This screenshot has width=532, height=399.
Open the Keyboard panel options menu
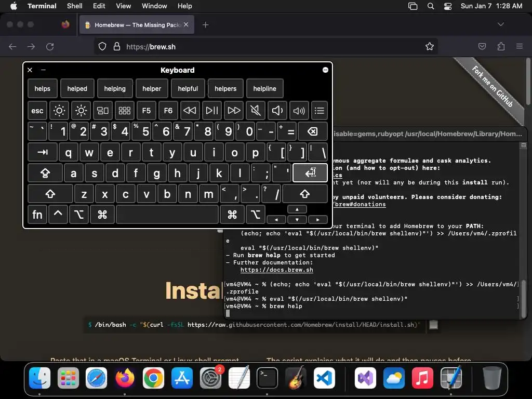pos(325,70)
